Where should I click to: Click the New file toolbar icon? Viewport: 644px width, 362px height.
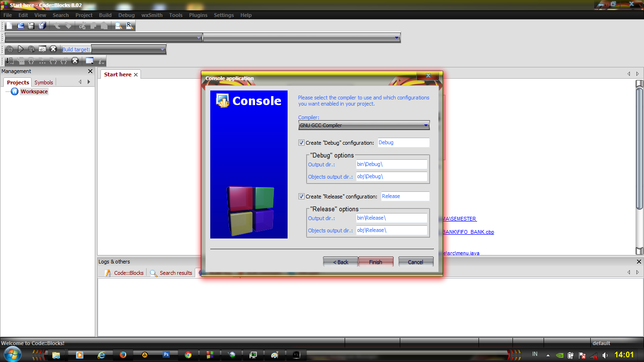coord(9,26)
